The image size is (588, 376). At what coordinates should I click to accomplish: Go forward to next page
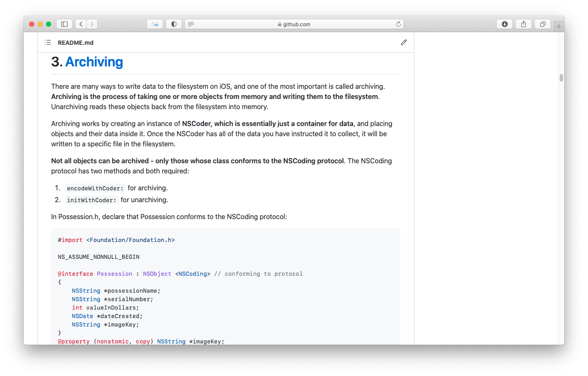pos(92,24)
